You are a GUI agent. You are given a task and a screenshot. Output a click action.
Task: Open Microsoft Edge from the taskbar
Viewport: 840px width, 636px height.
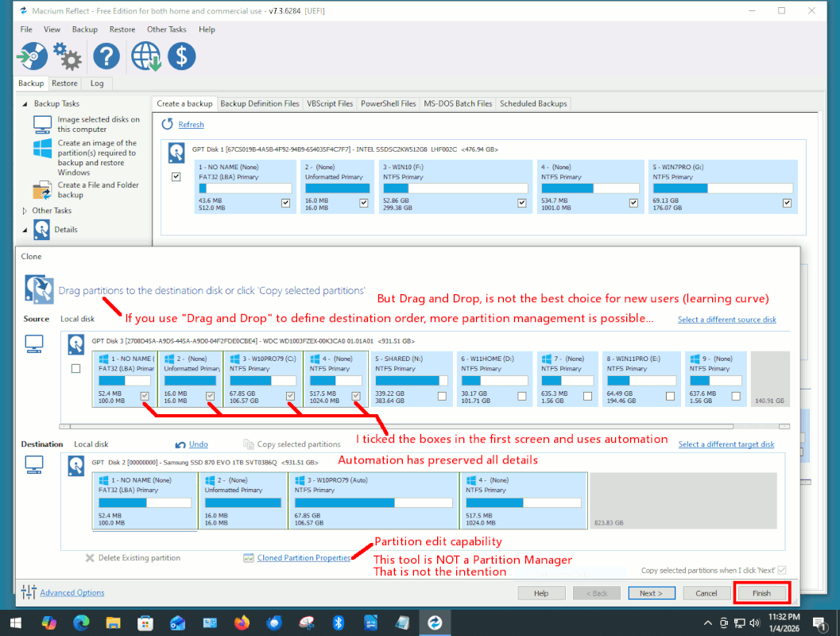pyautogui.click(x=81, y=622)
